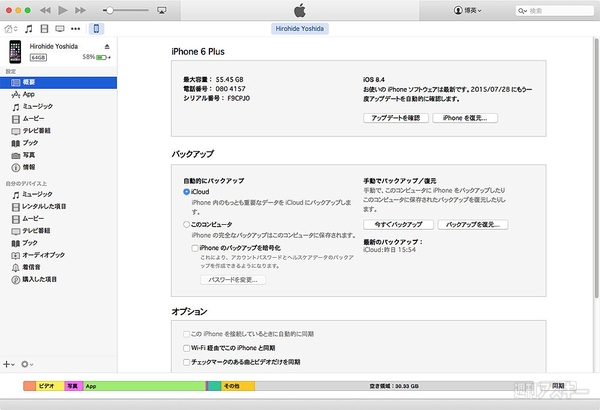Open ミュージック under 自分のデバイス上

[x=59, y=194]
